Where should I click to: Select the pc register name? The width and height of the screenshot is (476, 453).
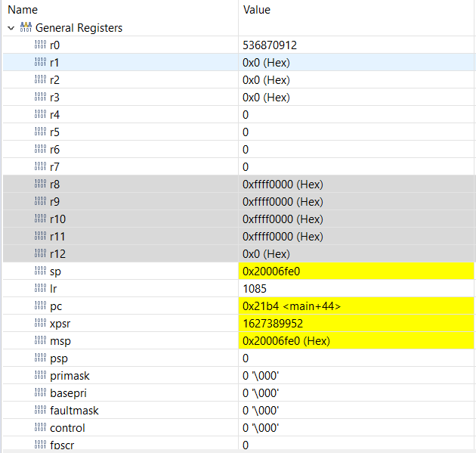pos(56,307)
